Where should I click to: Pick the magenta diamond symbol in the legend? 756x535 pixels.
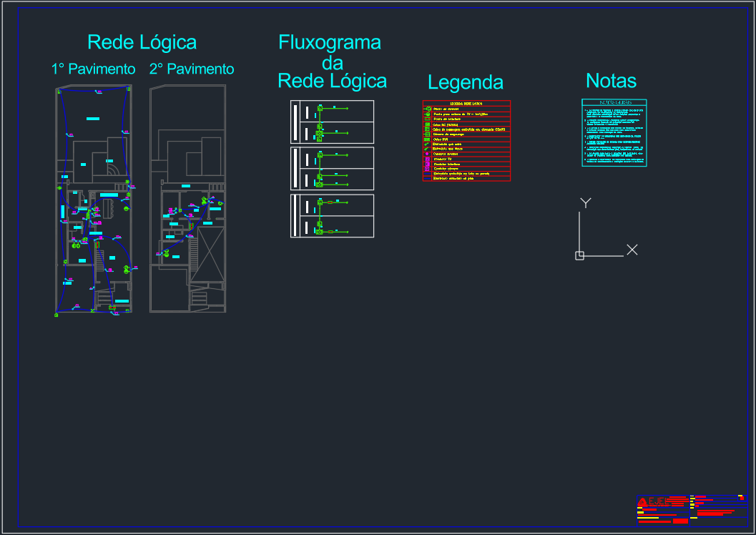(428, 154)
